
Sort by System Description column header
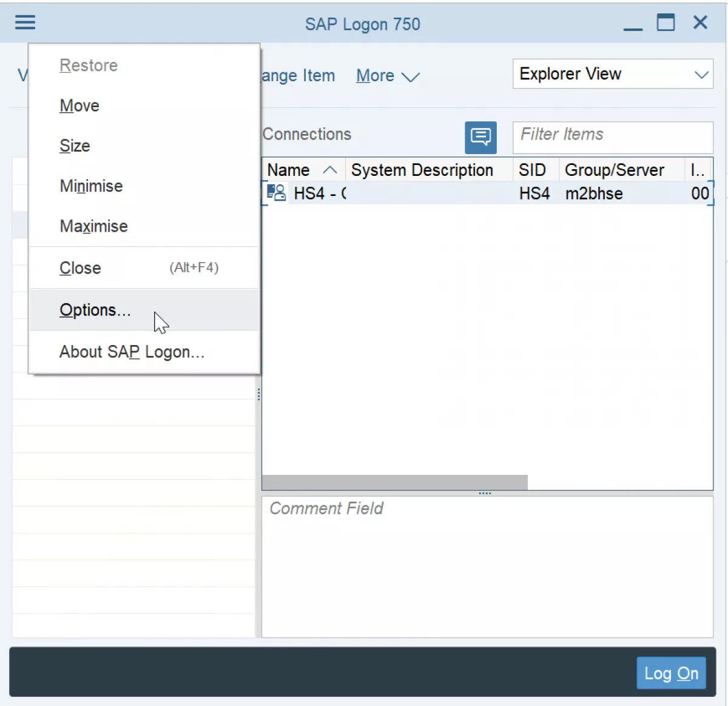tap(429, 170)
